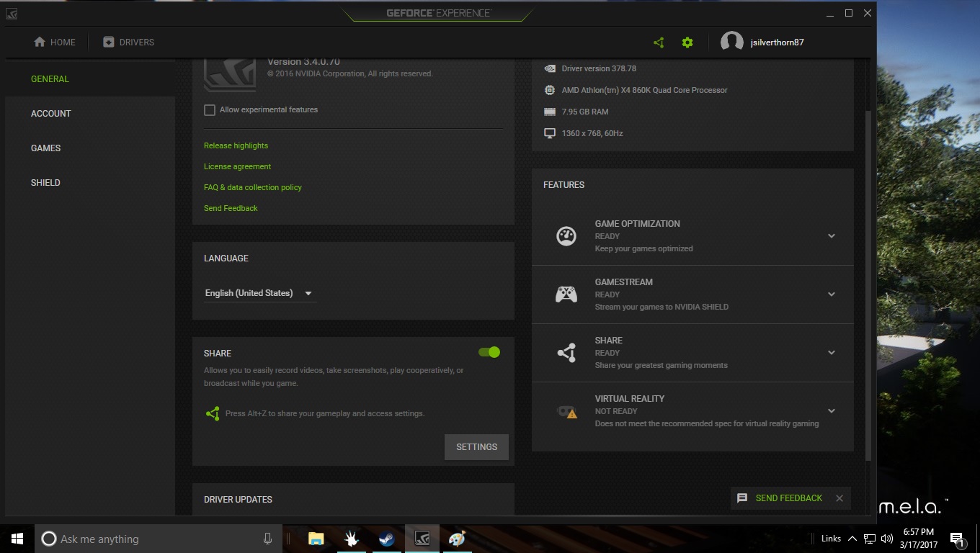Click the green Settings gear icon
The width and height of the screenshot is (980, 553).
point(687,42)
